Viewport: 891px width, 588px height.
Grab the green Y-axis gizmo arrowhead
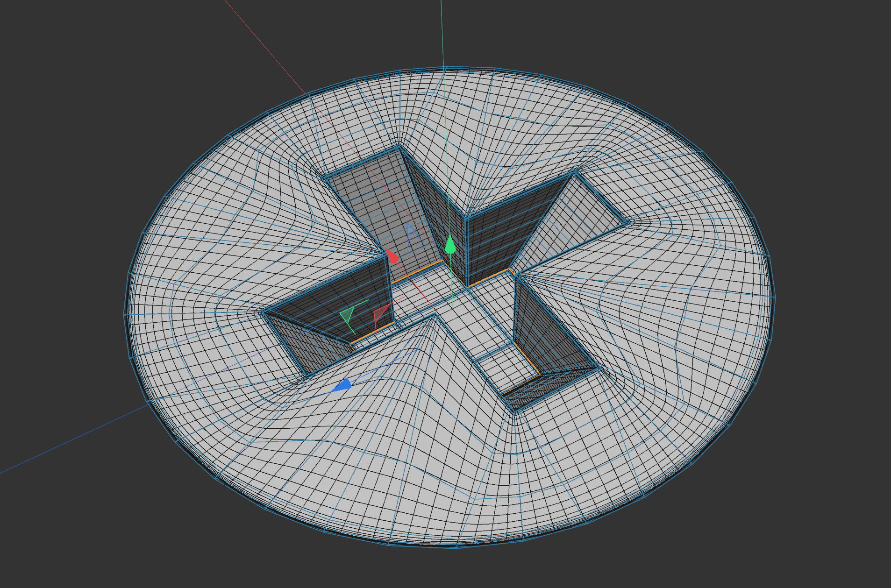[450, 245]
